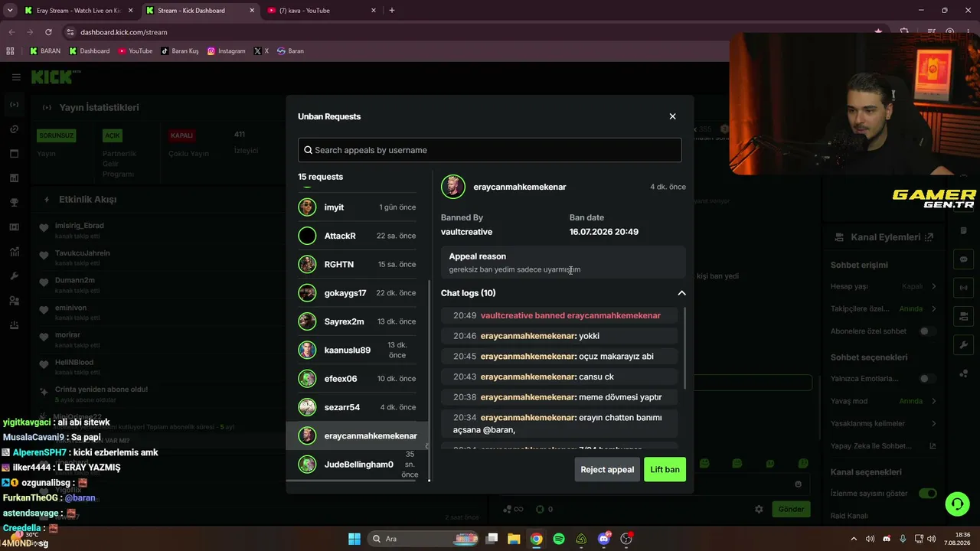
Task: Click the vaultcreative banned-by name
Action: click(466, 232)
